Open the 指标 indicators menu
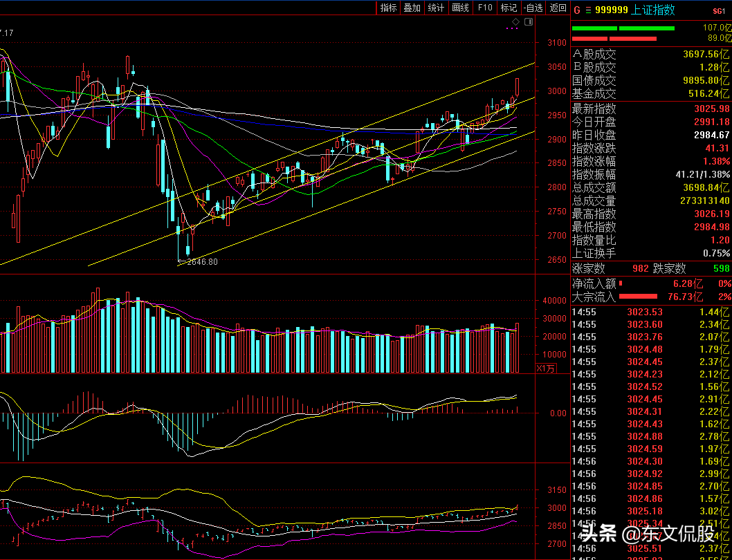Screen dimensions: 732x560 coord(388,8)
